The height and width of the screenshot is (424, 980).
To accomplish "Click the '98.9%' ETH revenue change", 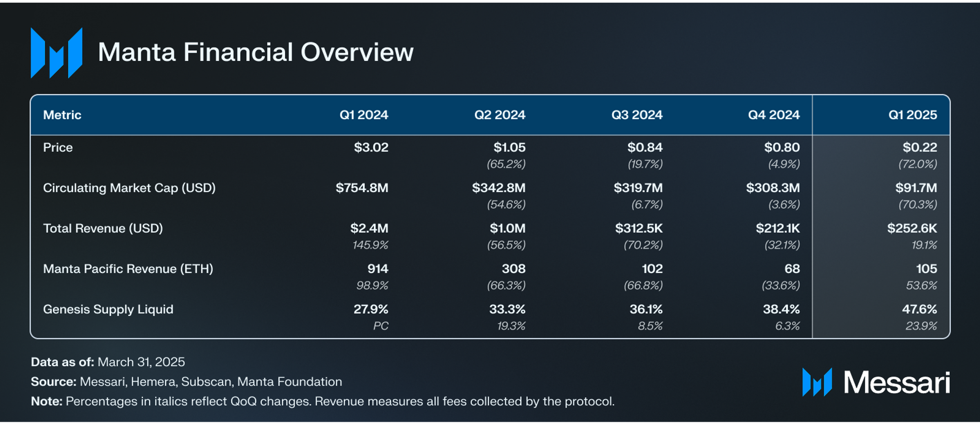I will [x=372, y=285].
